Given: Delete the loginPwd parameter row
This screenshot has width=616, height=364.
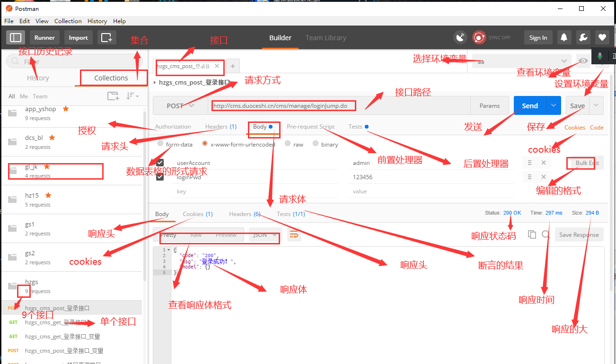Looking at the screenshot, I should tap(543, 177).
